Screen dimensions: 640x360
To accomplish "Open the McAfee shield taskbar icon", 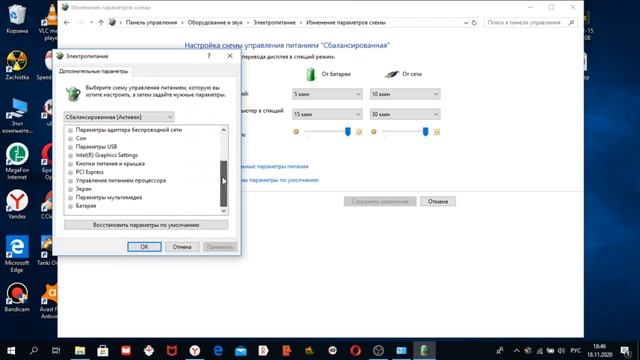I will click(x=172, y=350).
